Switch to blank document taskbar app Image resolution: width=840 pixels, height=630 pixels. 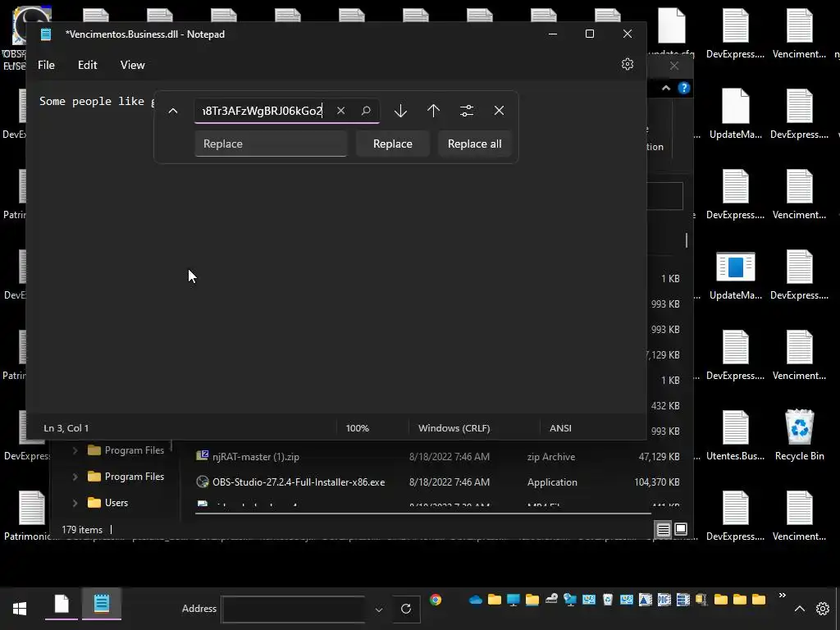[x=62, y=605]
